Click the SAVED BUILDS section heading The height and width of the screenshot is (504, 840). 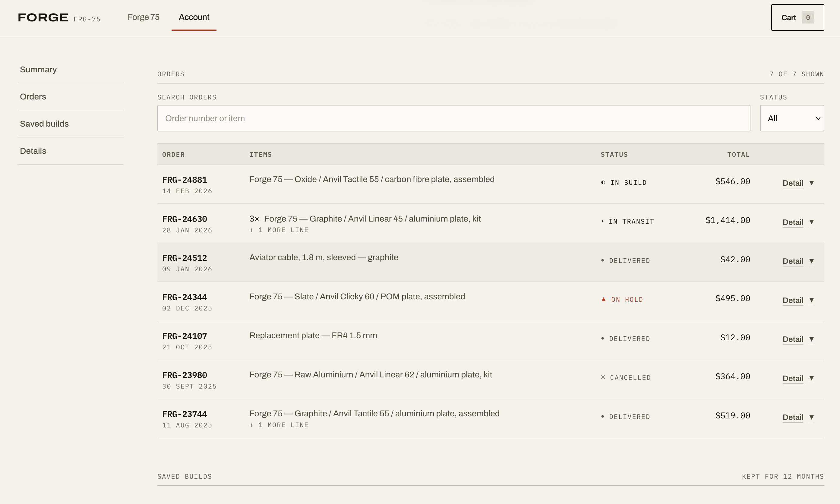point(185,477)
